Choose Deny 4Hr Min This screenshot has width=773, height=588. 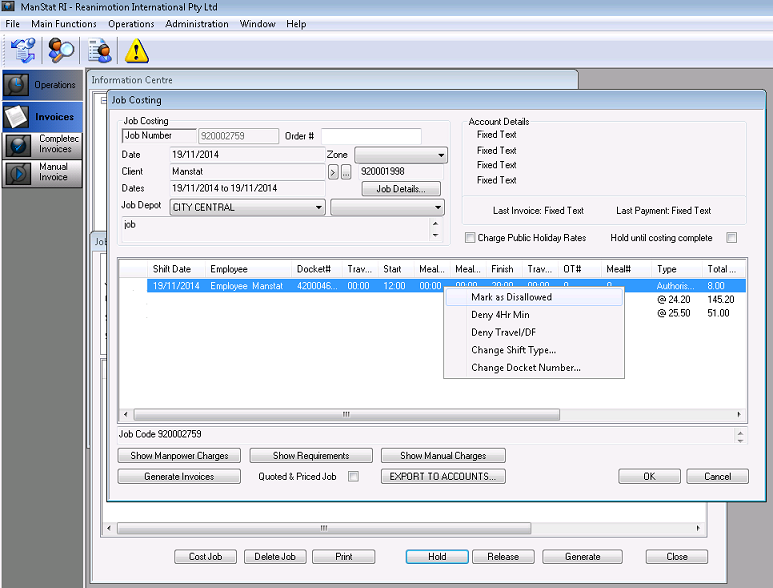click(534, 314)
